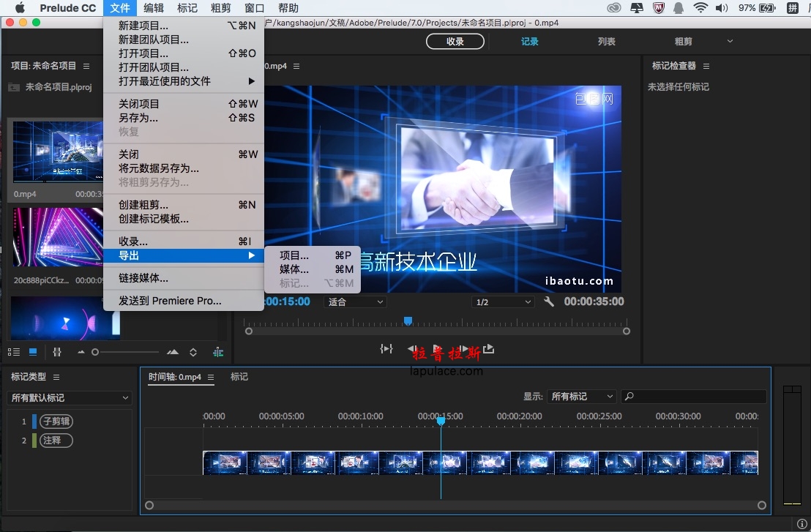
Task: Click the 收录 workspace button
Action: coord(455,42)
